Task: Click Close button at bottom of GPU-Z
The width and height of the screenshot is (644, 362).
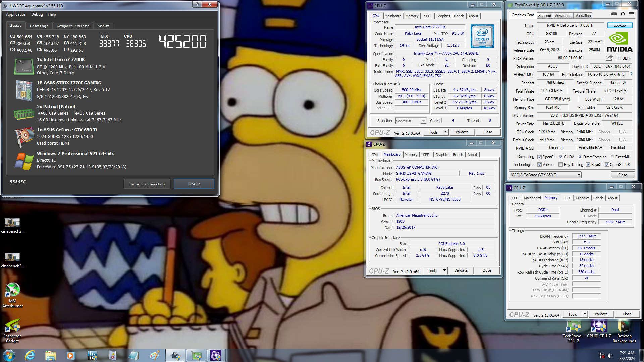Action: [623, 175]
